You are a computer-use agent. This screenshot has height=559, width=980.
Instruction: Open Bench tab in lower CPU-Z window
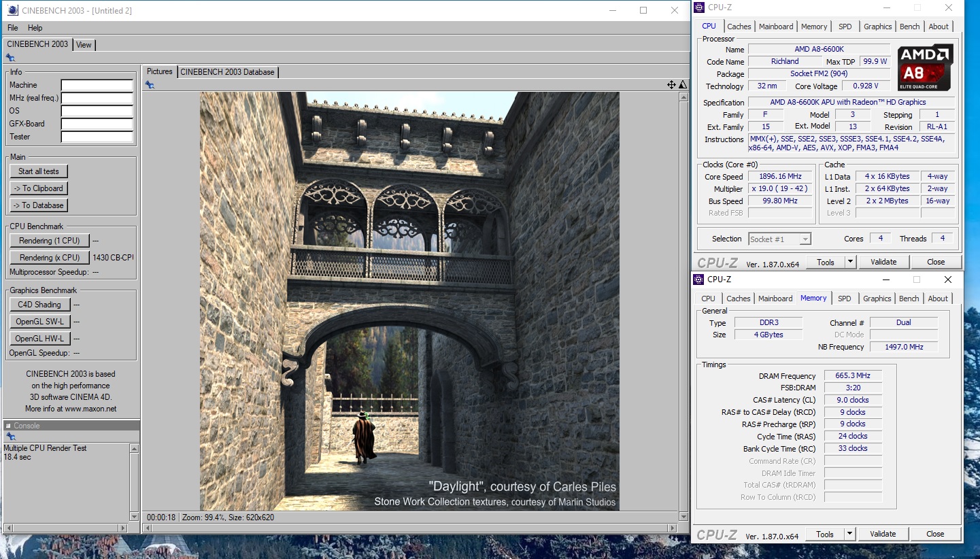click(909, 299)
